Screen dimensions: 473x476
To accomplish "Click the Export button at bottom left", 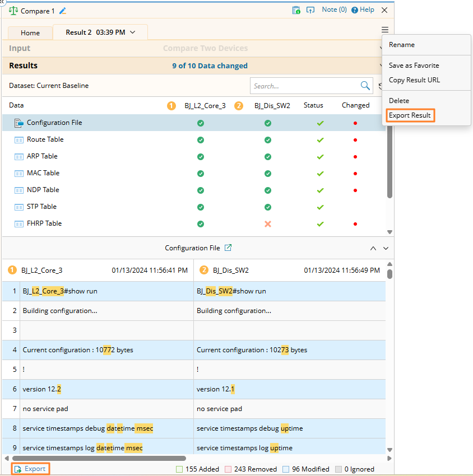I will point(30,469).
